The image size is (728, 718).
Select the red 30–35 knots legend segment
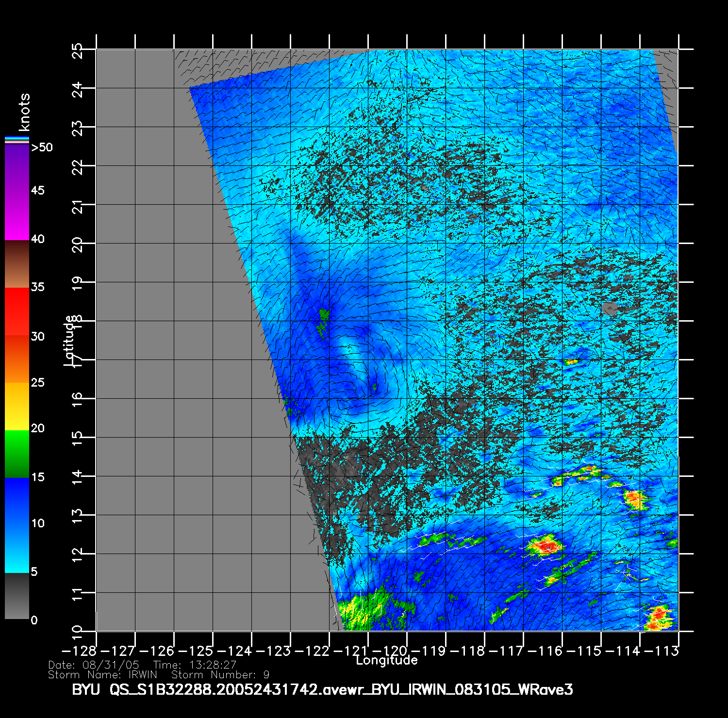click(17, 311)
